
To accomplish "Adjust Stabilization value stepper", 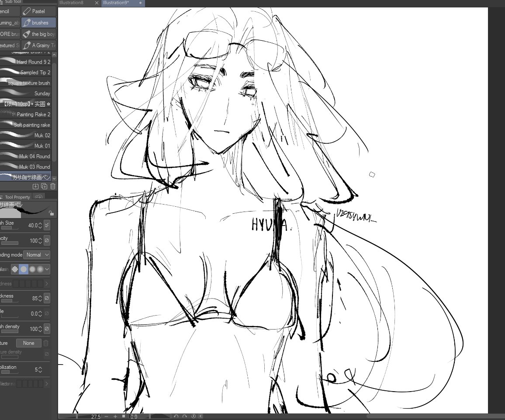I will 40,369.
